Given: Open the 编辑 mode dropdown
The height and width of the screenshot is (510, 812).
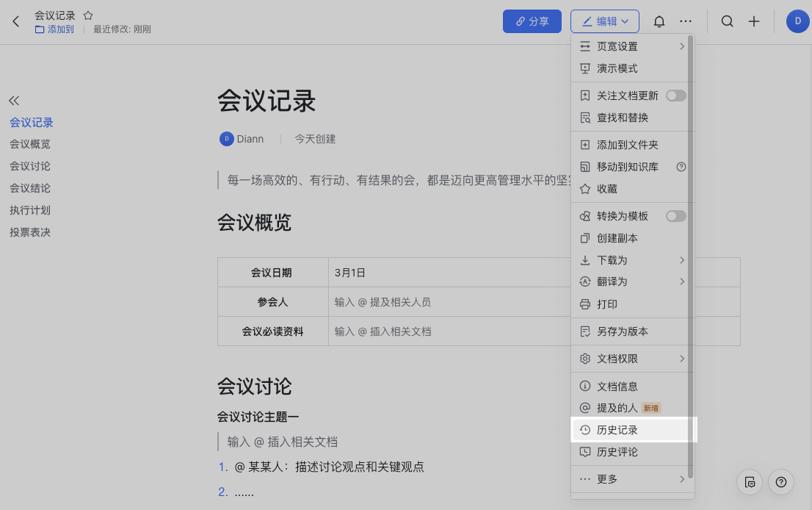Looking at the screenshot, I should pyautogui.click(x=605, y=21).
